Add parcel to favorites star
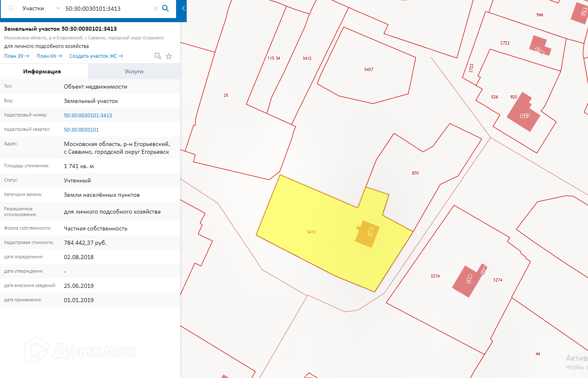Image resolution: width=588 pixels, height=378 pixels. (169, 56)
